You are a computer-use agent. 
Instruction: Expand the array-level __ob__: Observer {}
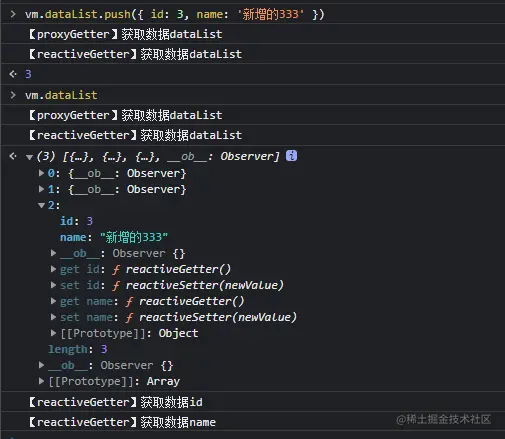(x=41, y=365)
